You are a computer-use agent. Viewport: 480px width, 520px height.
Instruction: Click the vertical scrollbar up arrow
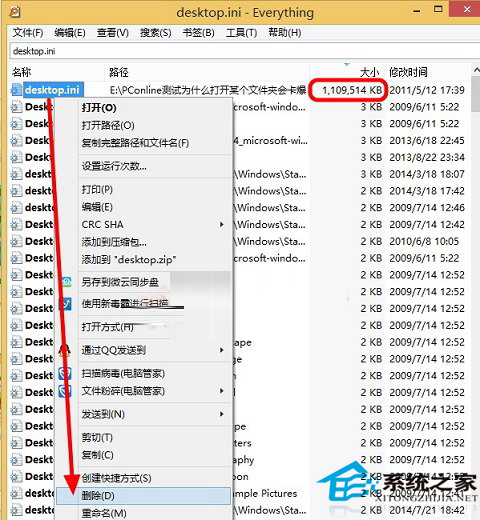tap(476, 70)
